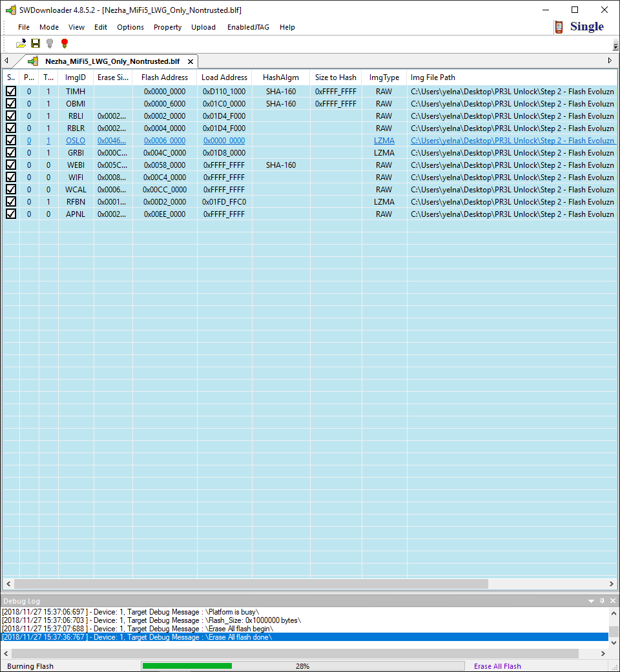
Task: Open Debug Log panel dropdown arrow
Action: 591,601
